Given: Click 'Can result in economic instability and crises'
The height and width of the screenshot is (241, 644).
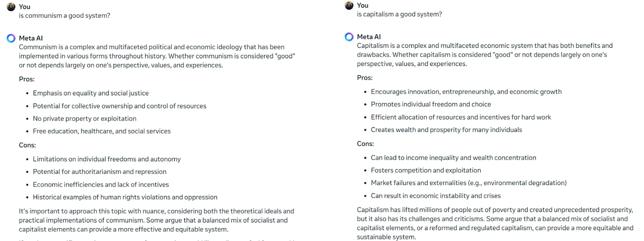Looking at the screenshot, I should 436,196.
